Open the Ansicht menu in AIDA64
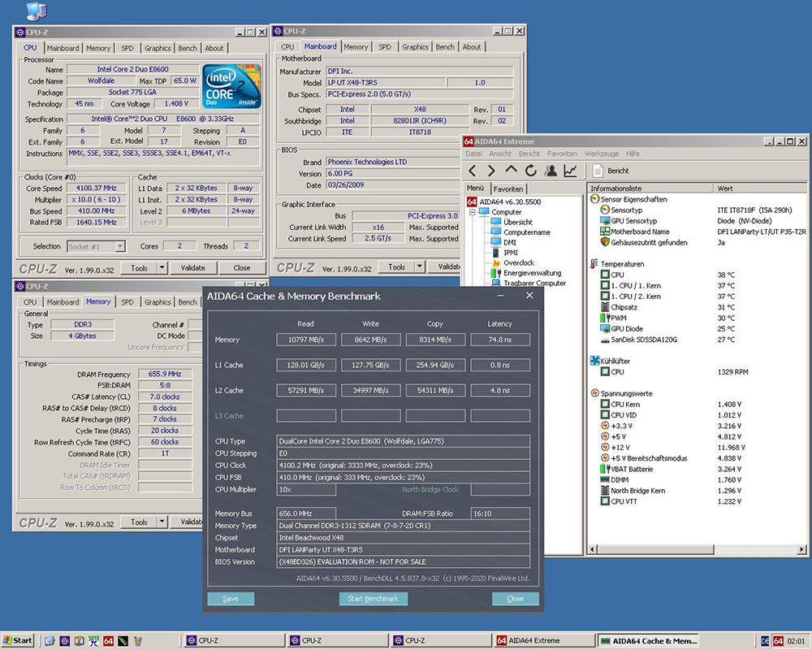812x650 pixels. click(x=500, y=154)
